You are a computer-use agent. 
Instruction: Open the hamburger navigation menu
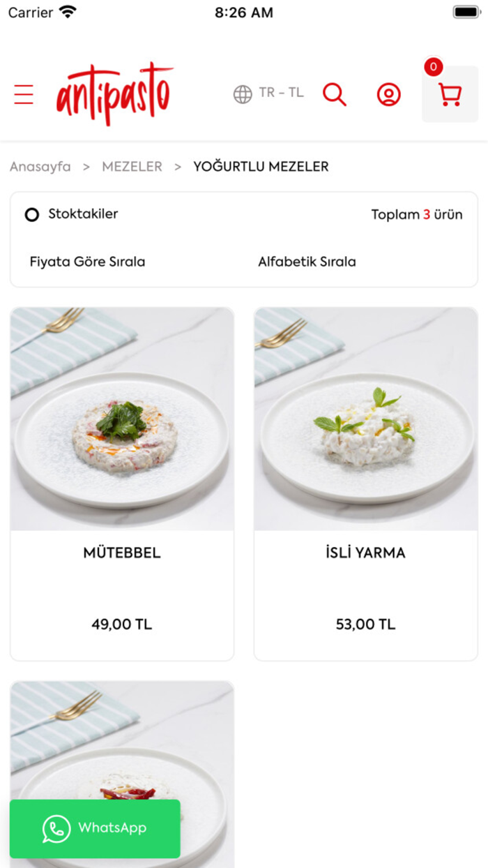24,94
